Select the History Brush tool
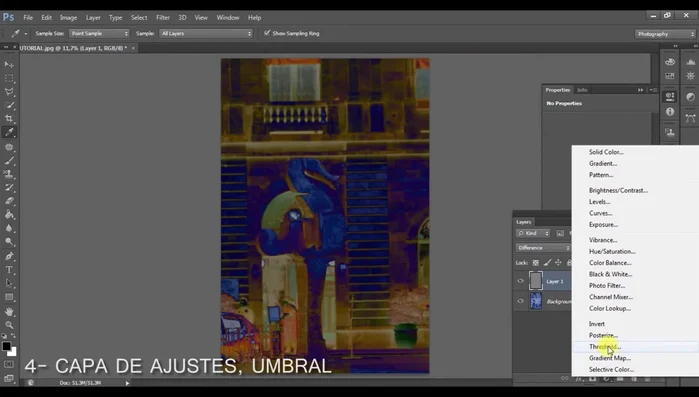 (x=9, y=187)
